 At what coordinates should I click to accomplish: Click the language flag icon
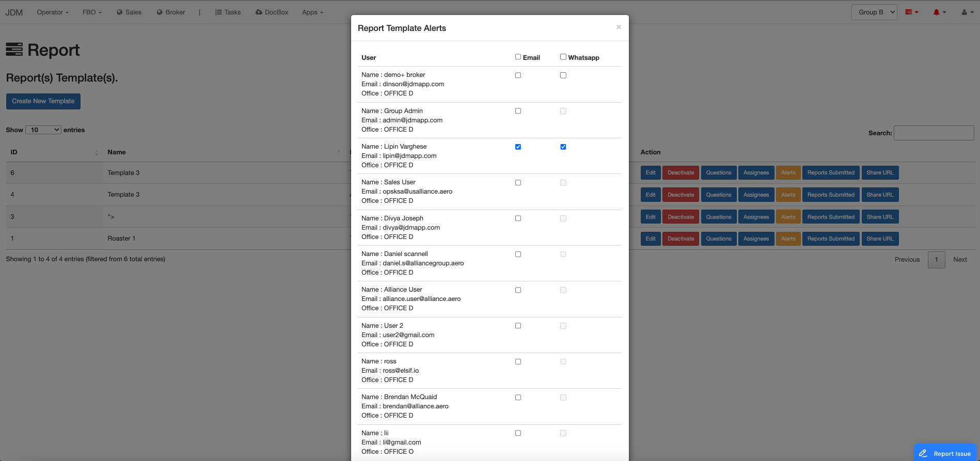(909, 12)
